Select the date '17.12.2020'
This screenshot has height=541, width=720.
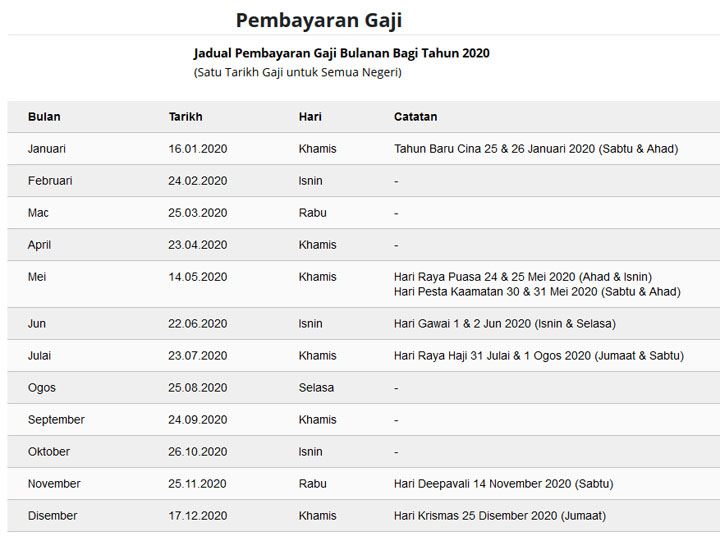click(x=197, y=516)
